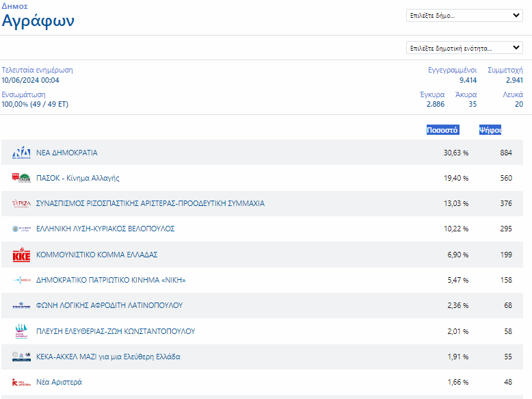Screen dimensions: 532x399
Task: Click the '100,00% (49 / 49 ET)' text
Action: pos(35,104)
